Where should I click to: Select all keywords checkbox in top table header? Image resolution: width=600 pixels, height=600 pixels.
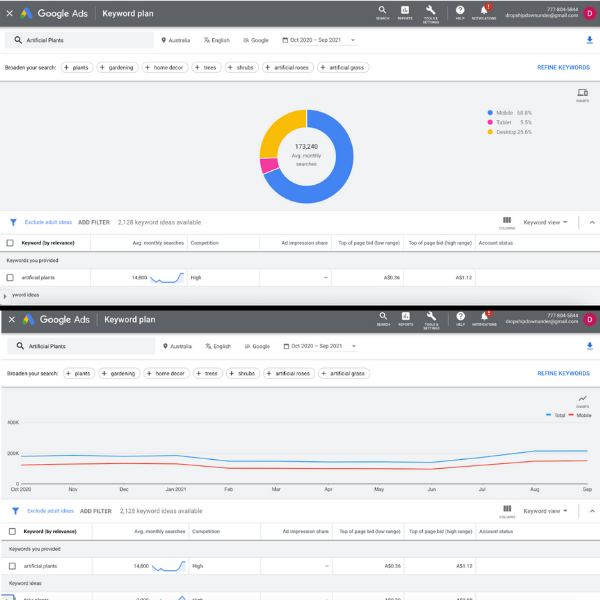click(10, 243)
